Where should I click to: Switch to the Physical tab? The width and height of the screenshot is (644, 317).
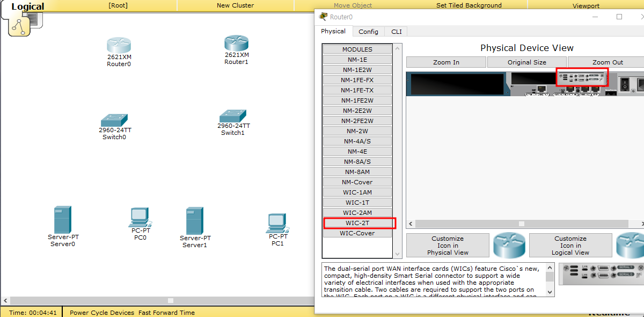click(x=333, y=31)
